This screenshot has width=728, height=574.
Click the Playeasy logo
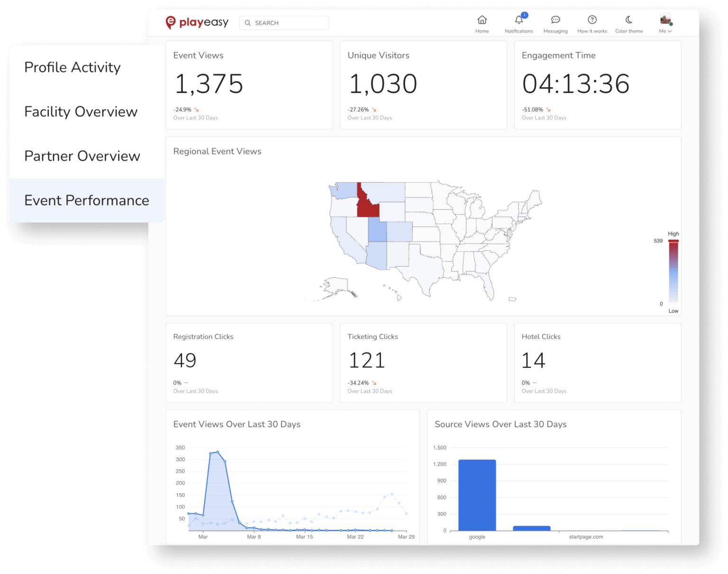click(196, 22)
